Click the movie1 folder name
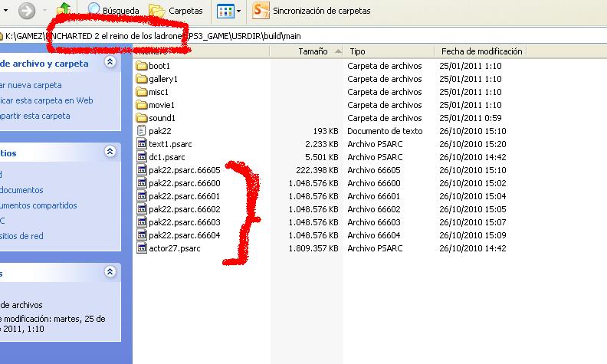 (162, 105)
